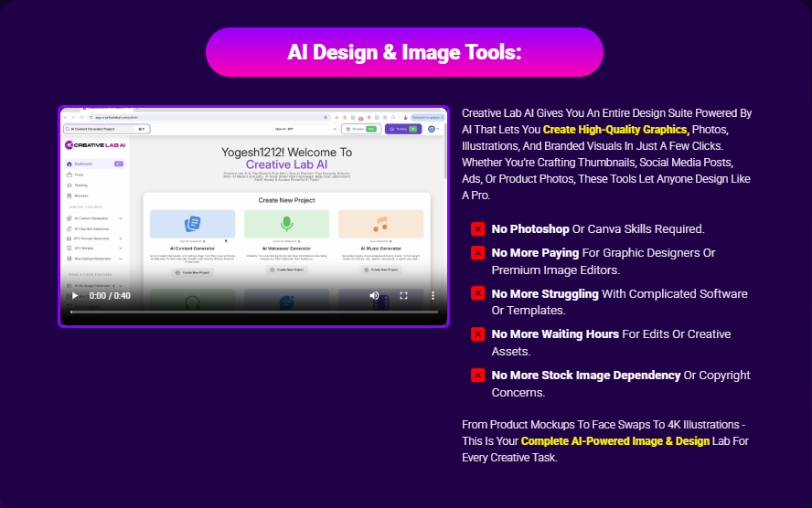812x508 pixels.
Task: Click the No More Stock Image Dependency text
Action: point(620,384)
